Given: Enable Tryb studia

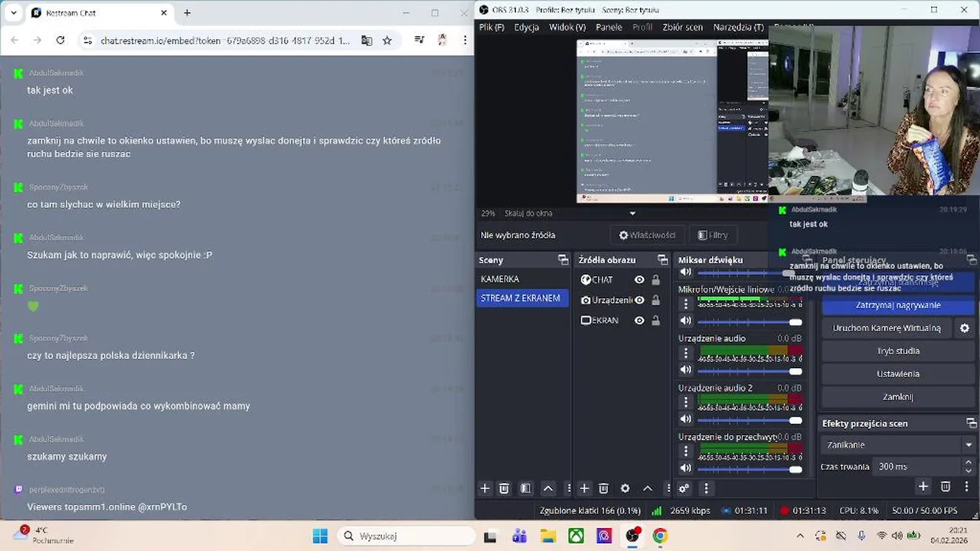Looking at the screenshot, I should click(898, 351).
